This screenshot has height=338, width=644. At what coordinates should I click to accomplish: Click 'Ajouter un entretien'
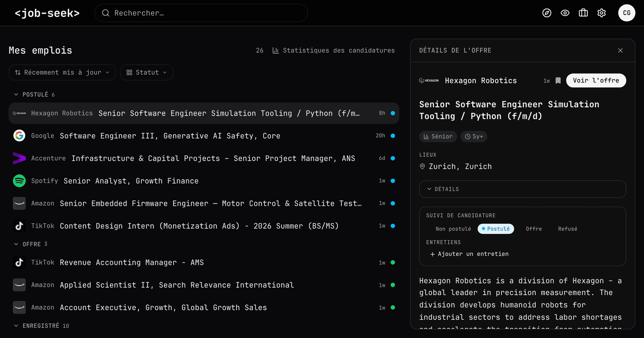pos(469,254)
